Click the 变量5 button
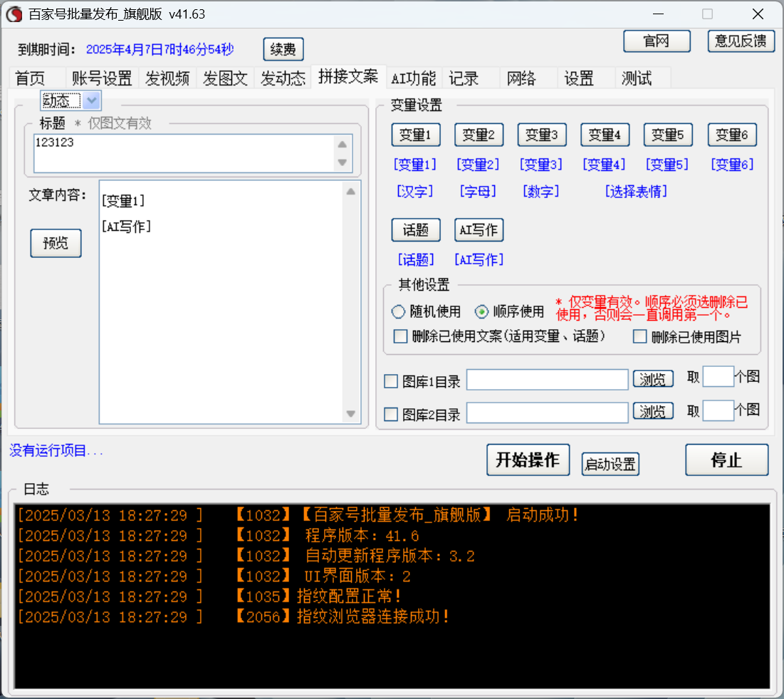The height and width of the screenshot is (699, 784). (x=668, y=135)
